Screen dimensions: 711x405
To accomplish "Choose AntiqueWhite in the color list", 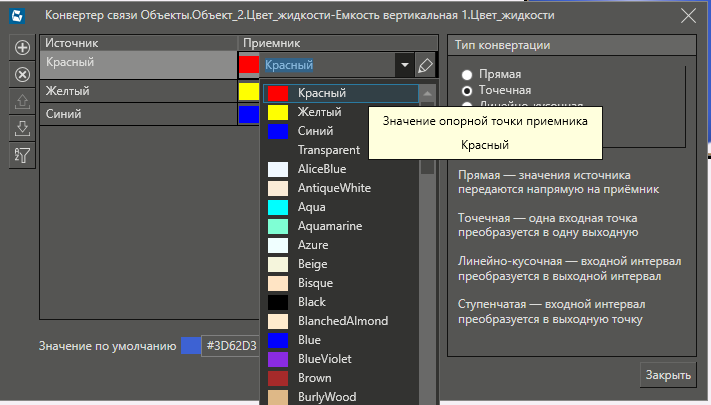I will pyautogui.click(x=341, y=188).
